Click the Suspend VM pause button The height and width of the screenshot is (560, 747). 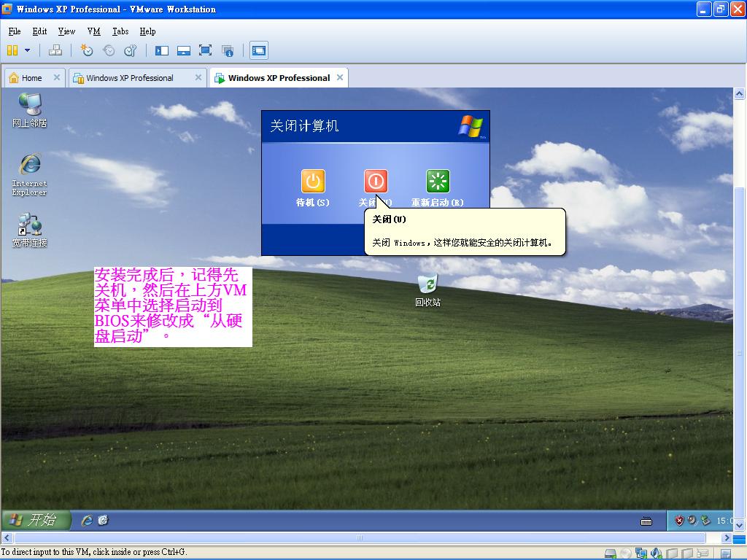pyautogui.click(x=12, y=50)
